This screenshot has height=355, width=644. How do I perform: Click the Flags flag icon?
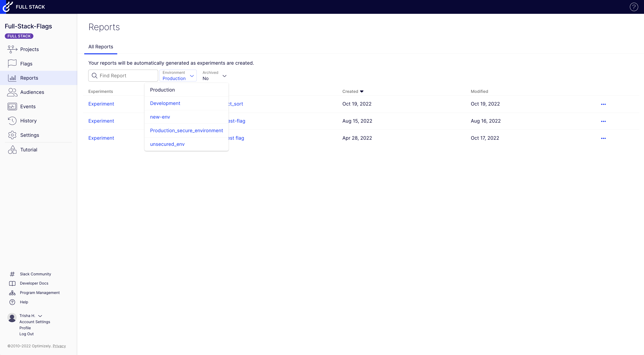tap(12, 64)
